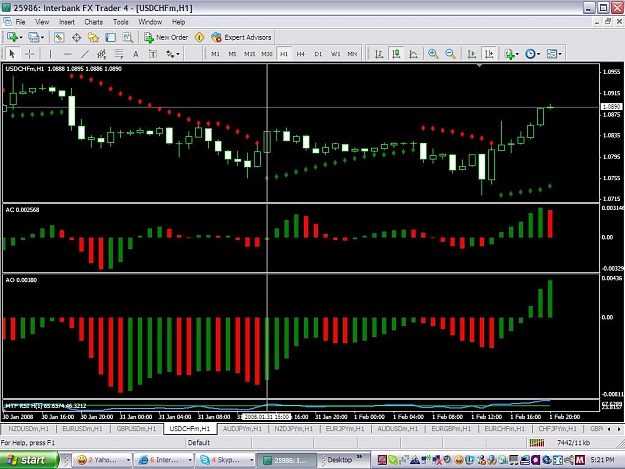Screen dimensions: 625x469
Task: Click the Windows start button
Action: [x=29, y=460]
